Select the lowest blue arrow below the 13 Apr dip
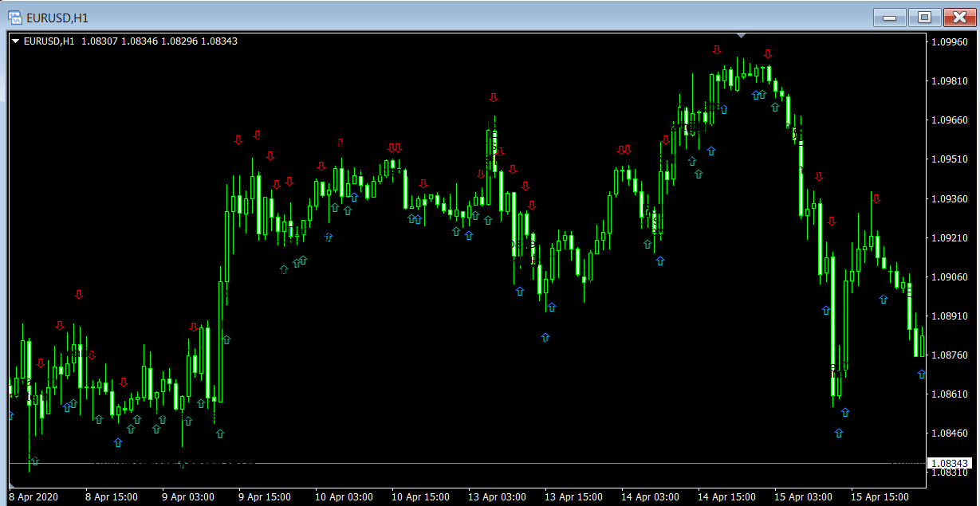This screenshot has height=506, width=980. (545, 338)
